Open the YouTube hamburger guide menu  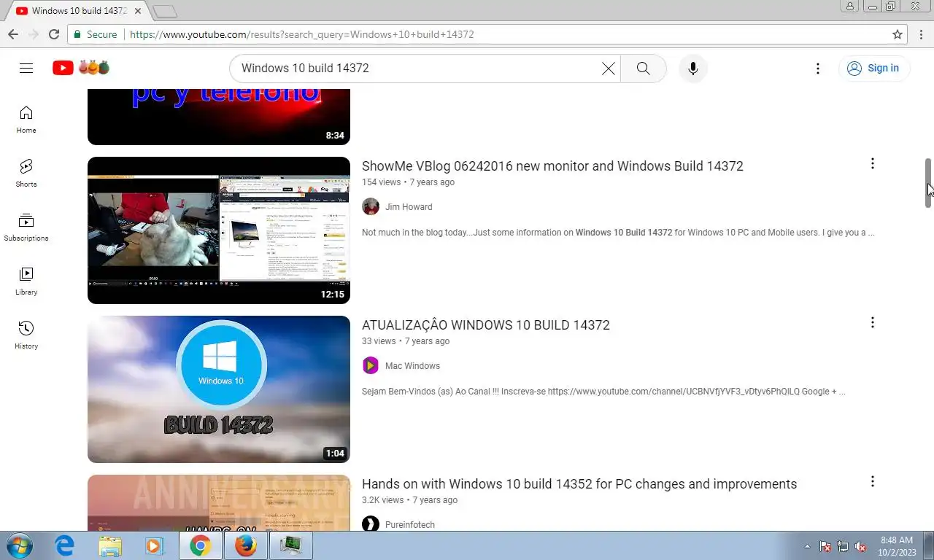tap(26, 68)
